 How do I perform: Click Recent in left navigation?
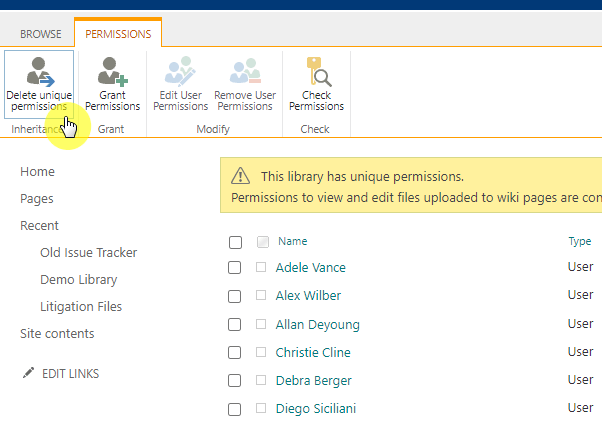(x=39, y=226)
